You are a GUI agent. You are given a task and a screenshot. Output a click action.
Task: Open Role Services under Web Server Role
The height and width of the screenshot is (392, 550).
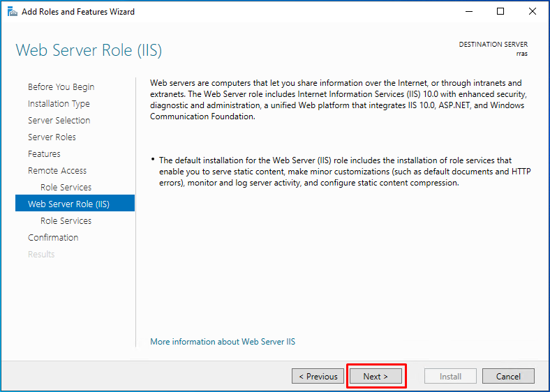(66, 221)
